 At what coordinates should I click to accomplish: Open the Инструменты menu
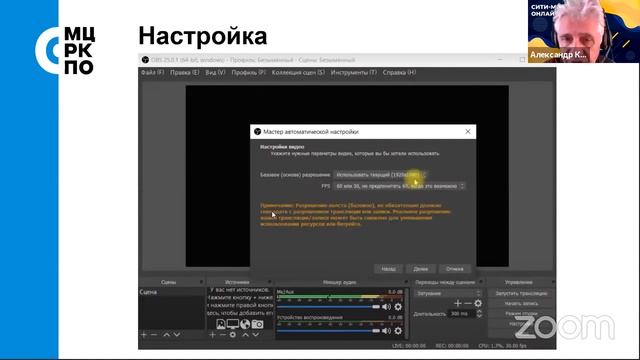[353, 73]
